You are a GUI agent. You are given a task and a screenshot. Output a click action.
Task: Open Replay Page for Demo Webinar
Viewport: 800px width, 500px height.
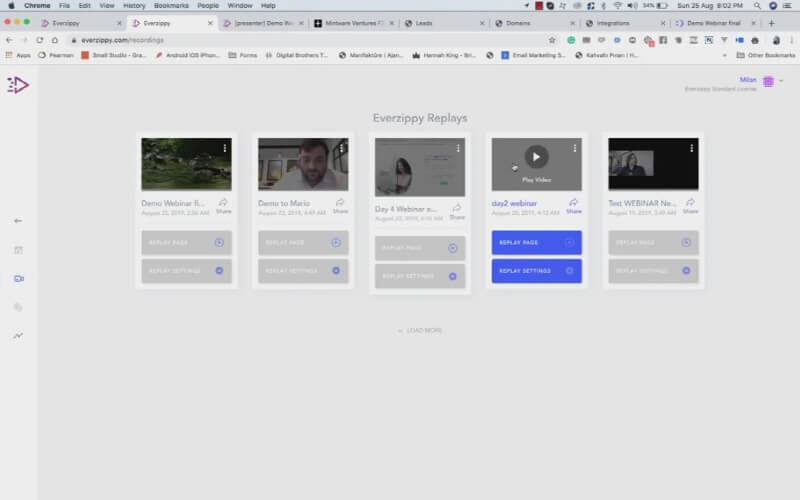(187, 242)
